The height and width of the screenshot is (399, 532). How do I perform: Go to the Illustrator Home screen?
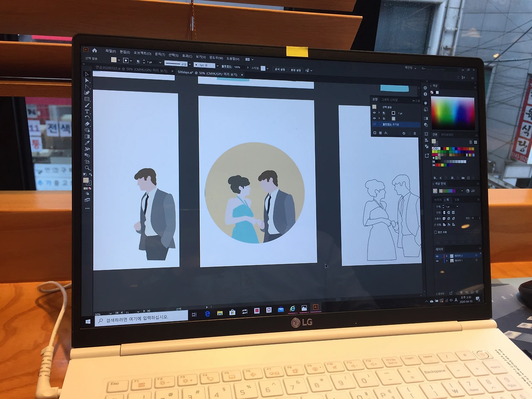pos(94,50)
